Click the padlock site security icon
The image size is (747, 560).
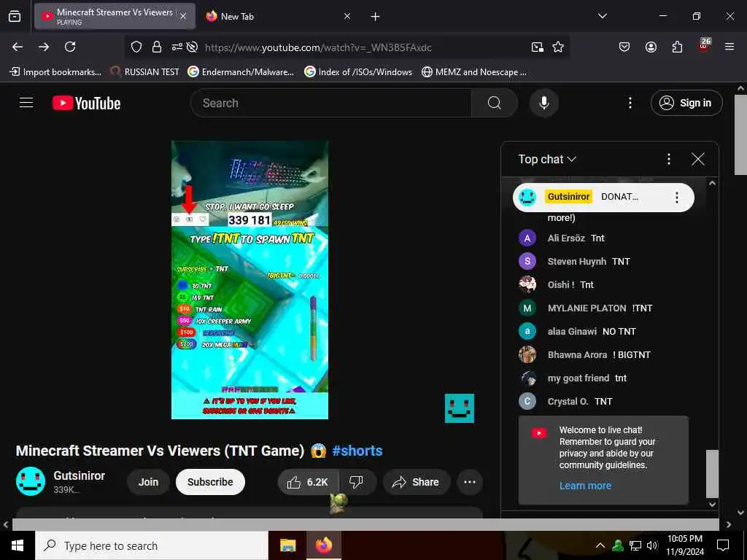click(156, 47)
